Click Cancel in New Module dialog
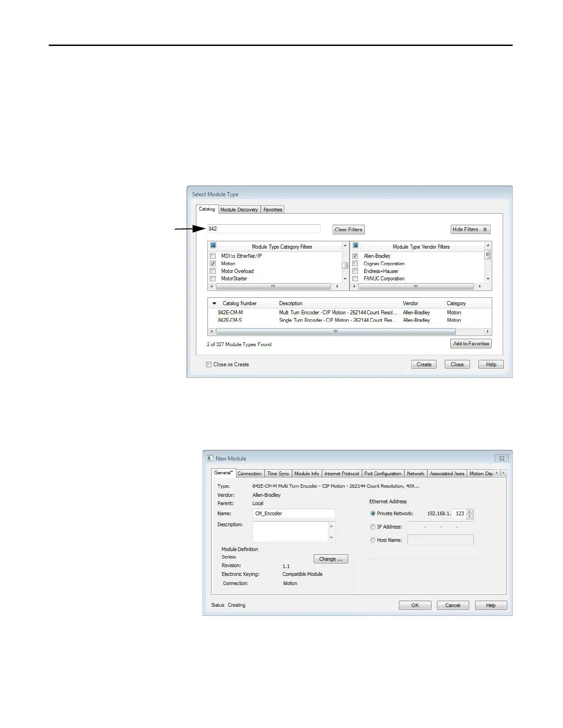The height and width of the screenshot is (728, 563). [x=453, y=605]
